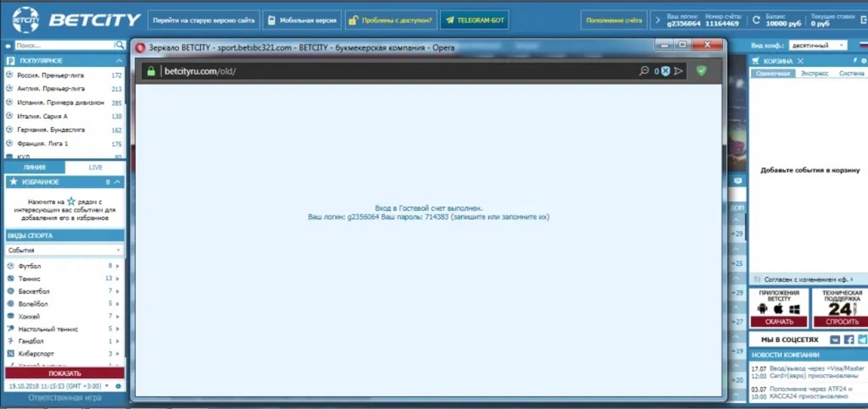
Task: Collapse the ПОПУЛЯРНОЕ section
Action: 119,61
